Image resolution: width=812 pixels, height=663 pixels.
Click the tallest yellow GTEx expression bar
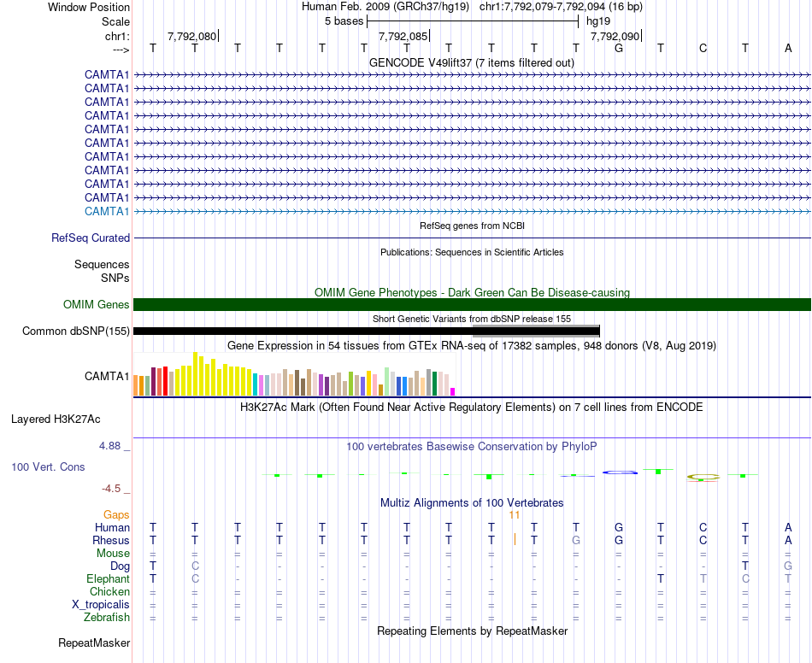point(195,374)
